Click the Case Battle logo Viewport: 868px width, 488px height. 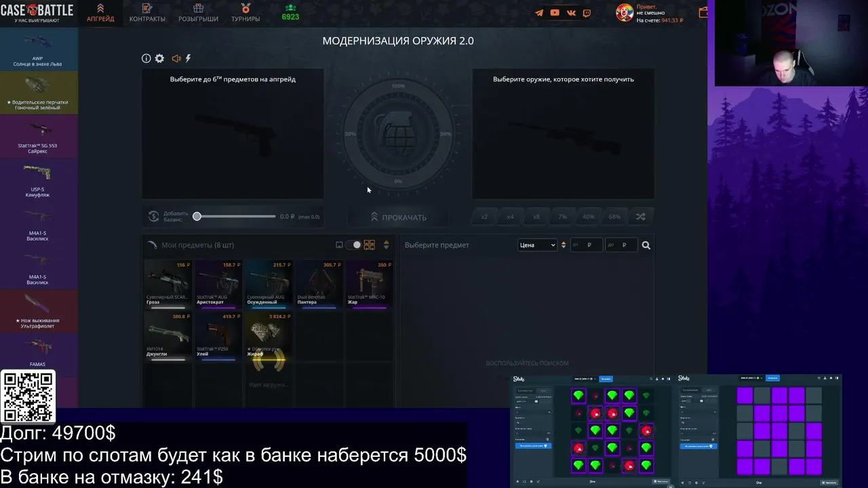tap(37, 12)
